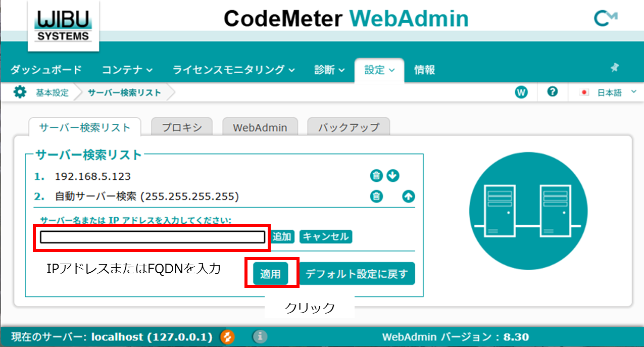Switch to the プロキシ tab
This screenshot has width=644, height=347.
(x=182, y=127)
